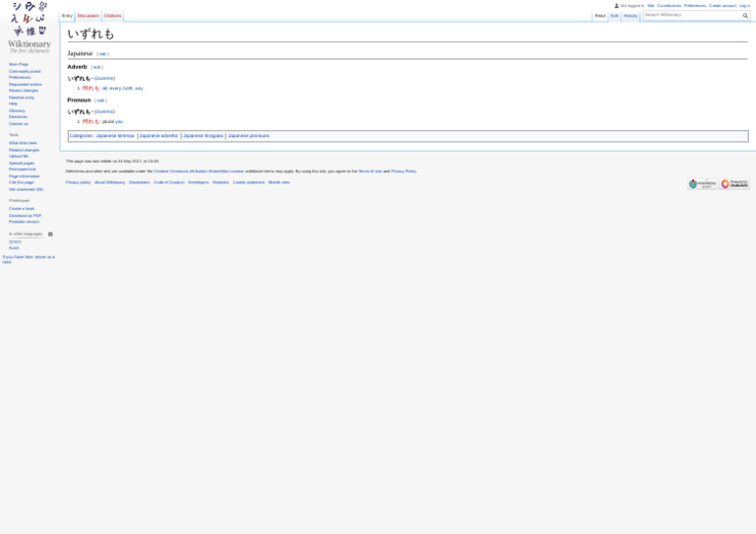
Task: Open Random entry sidebar link
Action: [22, 98]
